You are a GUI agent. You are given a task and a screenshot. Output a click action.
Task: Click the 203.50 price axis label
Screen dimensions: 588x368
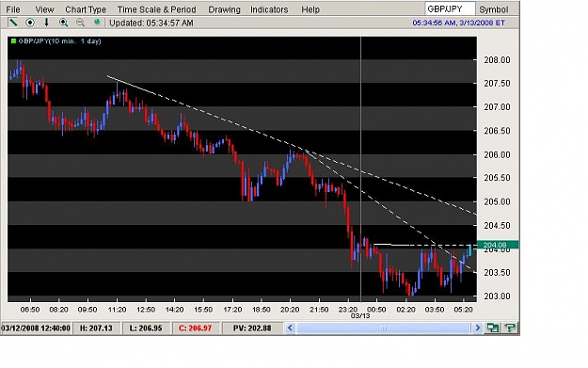pyautogui.click(x=497, y=273)
